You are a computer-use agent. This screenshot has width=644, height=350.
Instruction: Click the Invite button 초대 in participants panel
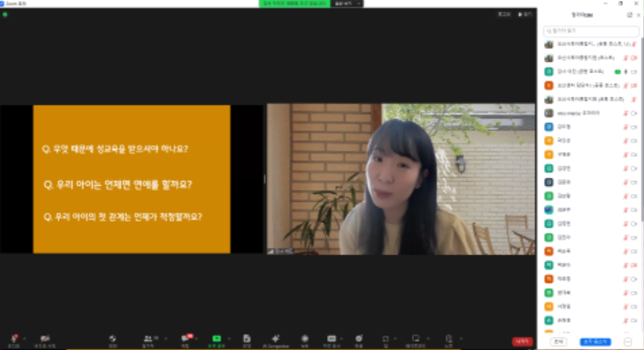[559, 341]
